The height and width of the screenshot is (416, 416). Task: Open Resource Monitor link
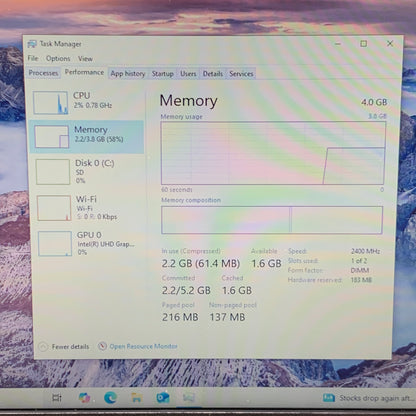click(143, 346)
